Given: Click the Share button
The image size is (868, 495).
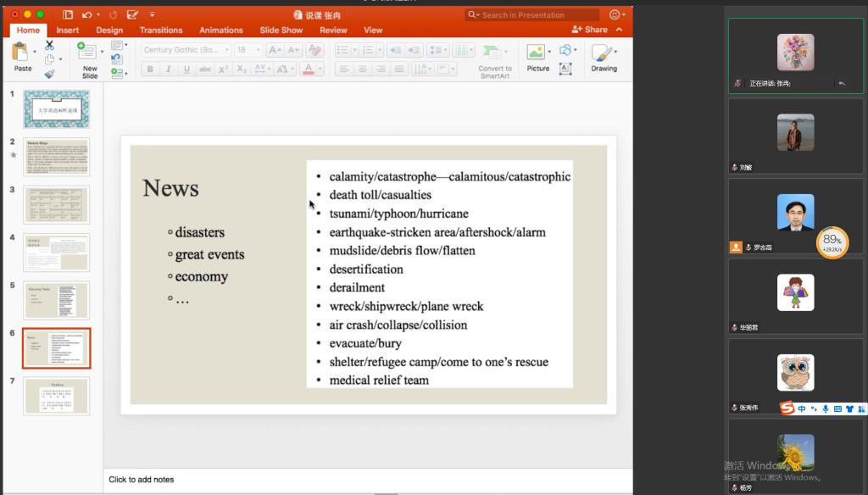Looking at the screenshot, I should [590, 30].
